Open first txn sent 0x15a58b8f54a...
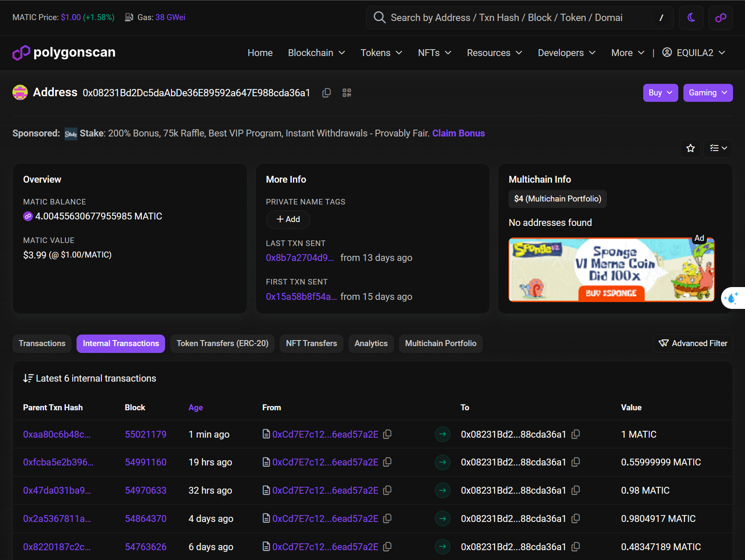Image resolution: width=745 pixels, height=560 pixels. pos(301,296)
